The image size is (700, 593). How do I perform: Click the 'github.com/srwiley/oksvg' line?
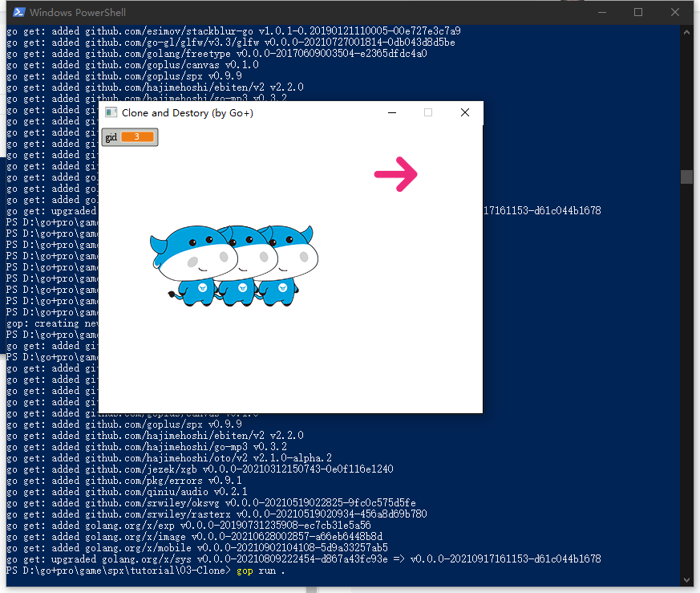coord(211,503)
